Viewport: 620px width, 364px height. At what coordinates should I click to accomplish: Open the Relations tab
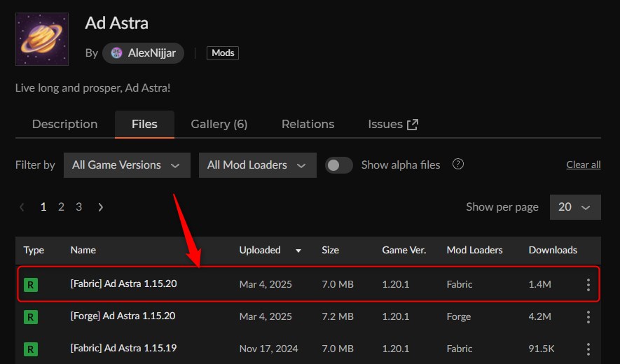pyautogui.click(x=308, y=124)
